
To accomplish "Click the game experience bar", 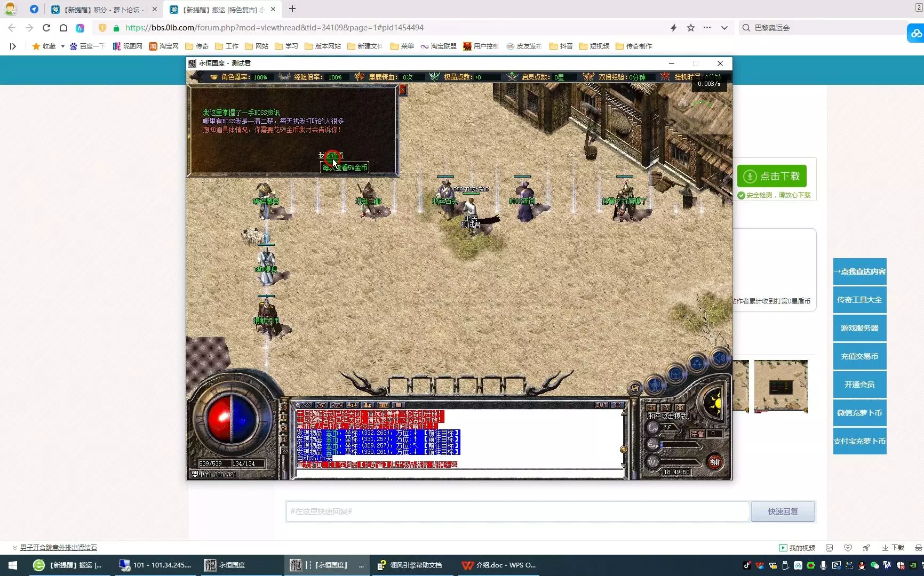I will point(680,444).
